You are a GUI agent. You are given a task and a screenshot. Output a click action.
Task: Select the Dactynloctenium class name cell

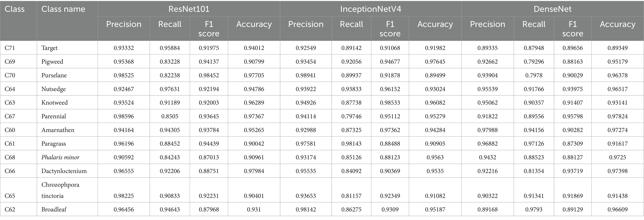pyautogui.click(x=64, y=171)
